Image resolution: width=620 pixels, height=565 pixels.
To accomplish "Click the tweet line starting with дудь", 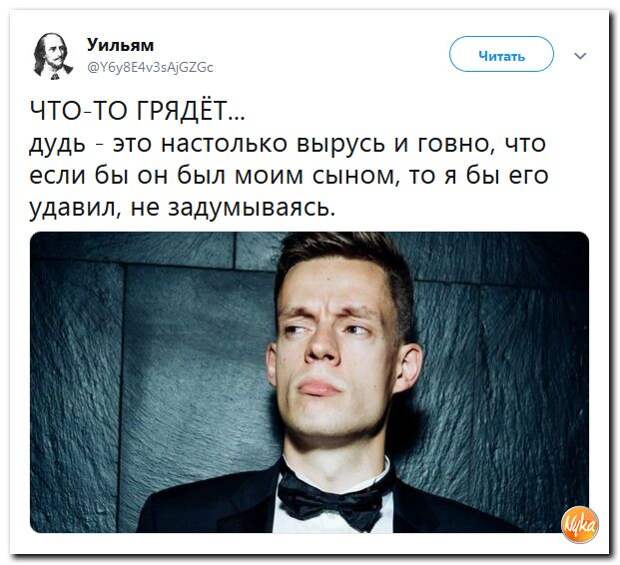I will click(288, 144).
